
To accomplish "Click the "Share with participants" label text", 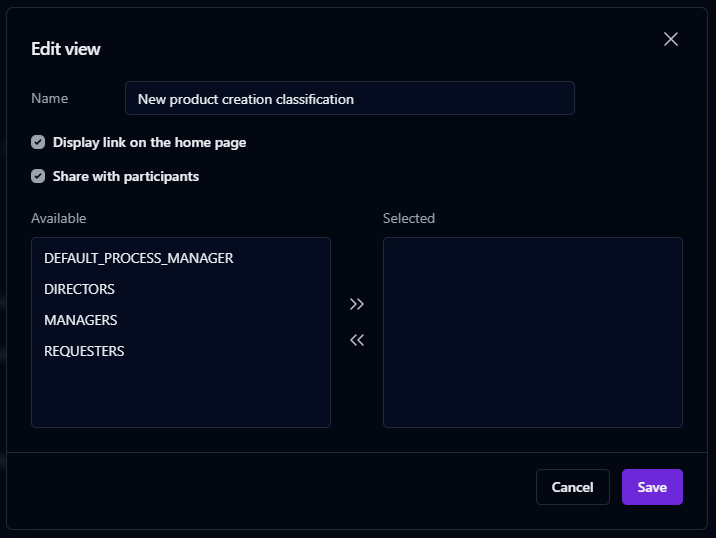I will coord(126,176).
